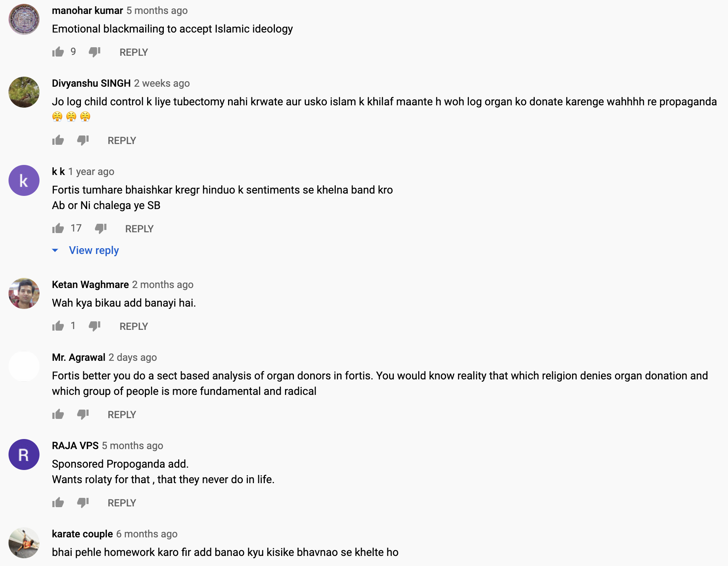This screenshot has width=728, height=566.
Task: Click RAJA VPS's purple avatar
Action: (24, 455)
